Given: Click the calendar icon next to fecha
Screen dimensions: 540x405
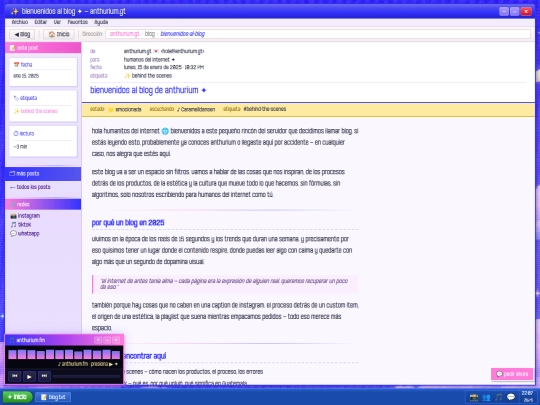Looking at the screenshot, I should (16, 64).
